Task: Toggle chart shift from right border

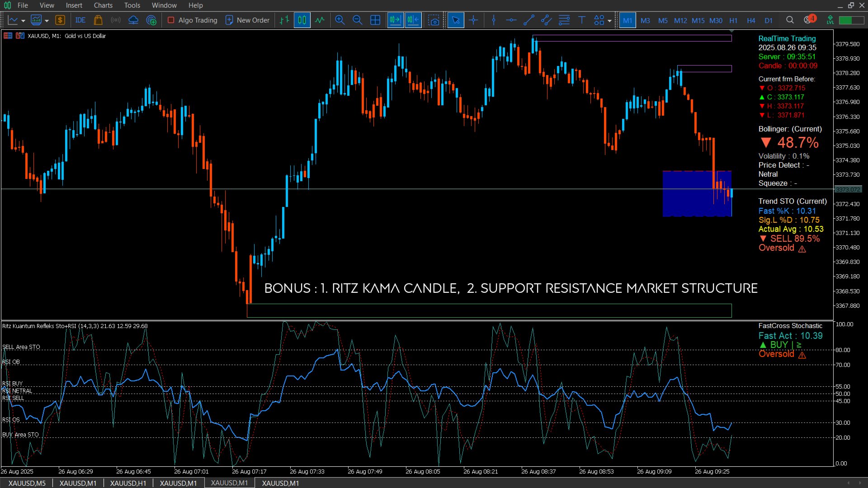Action: click(x=413, y=20)
